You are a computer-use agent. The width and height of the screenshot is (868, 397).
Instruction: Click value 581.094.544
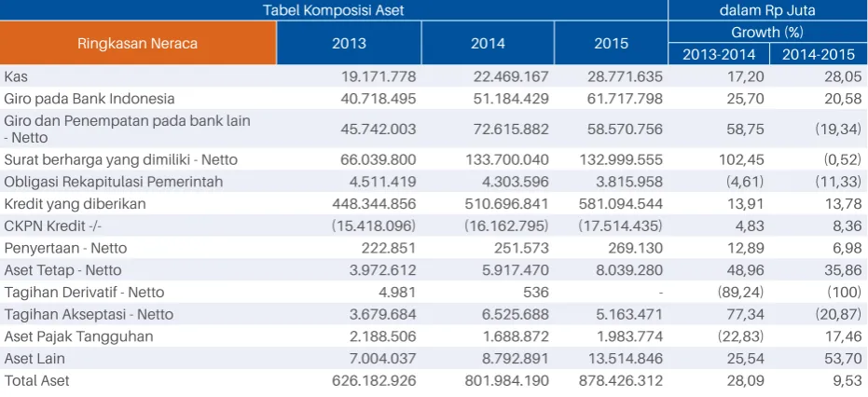[x=621, y=204]
